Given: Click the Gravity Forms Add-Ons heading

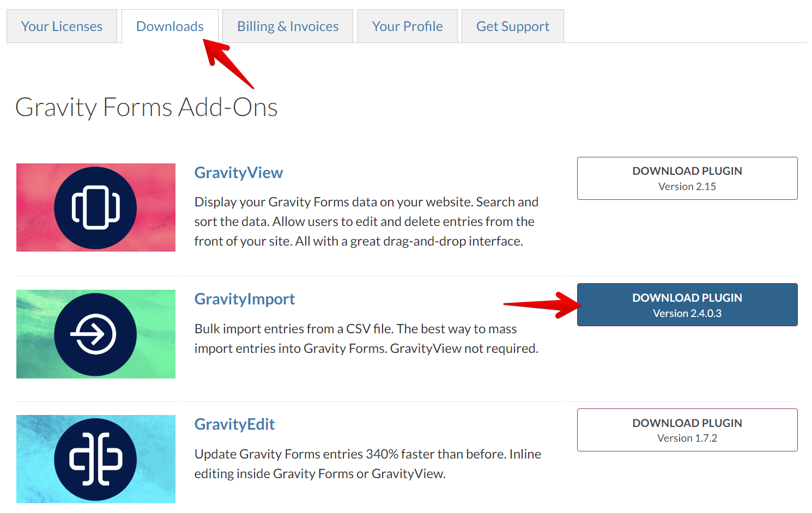Looking at the screenshot, I should tap(146, 107).
